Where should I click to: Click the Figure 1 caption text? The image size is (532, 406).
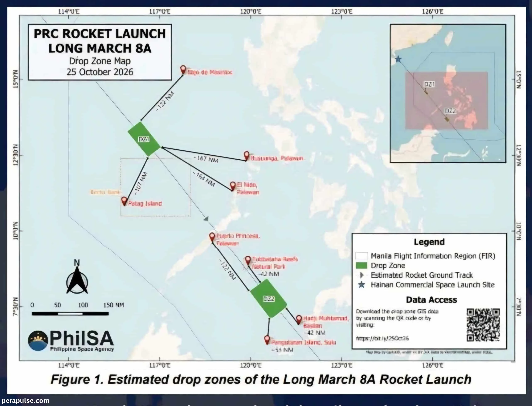pyautogui.click(x=261, y=379)
